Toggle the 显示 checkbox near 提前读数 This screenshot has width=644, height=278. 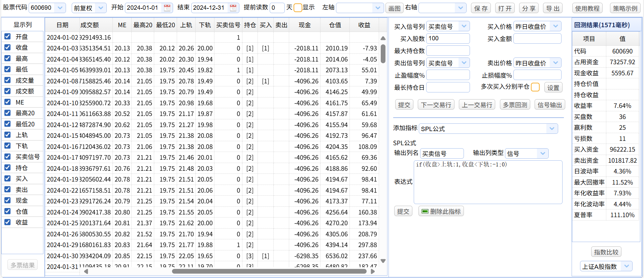298,8
